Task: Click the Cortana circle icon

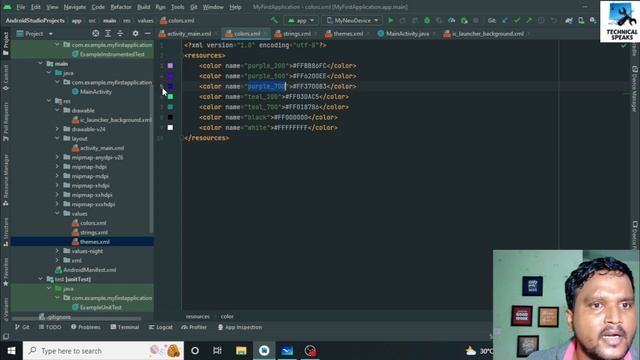Action: coord(195,351)
